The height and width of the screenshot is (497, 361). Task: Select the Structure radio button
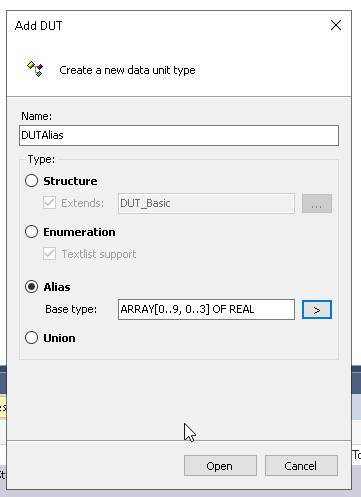[x=31, y=181]
